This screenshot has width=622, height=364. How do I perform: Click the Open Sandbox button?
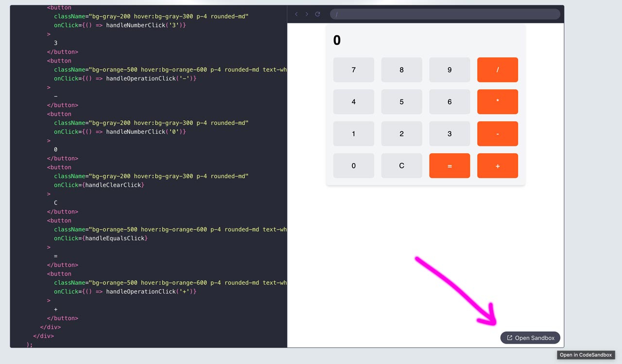(x=530, y=338)
